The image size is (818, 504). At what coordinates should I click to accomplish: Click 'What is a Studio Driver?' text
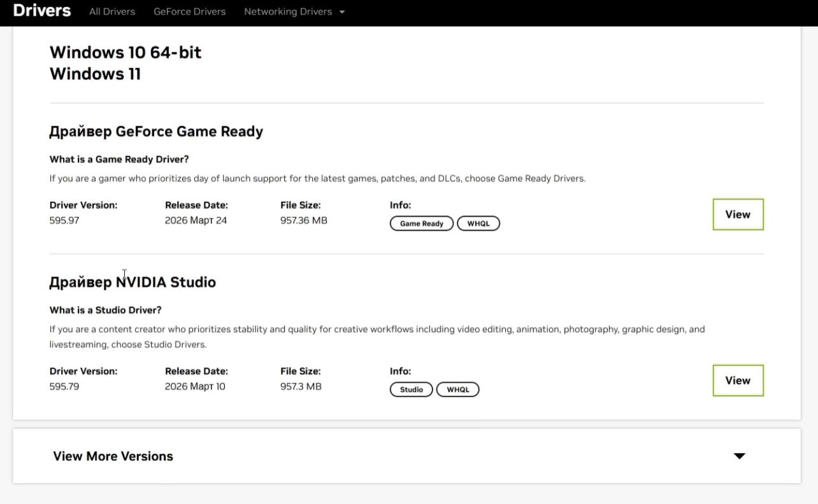tap(106, 310)
